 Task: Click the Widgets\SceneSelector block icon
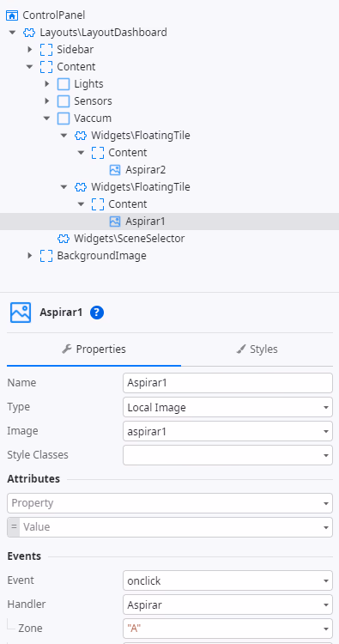pos(64,239)
